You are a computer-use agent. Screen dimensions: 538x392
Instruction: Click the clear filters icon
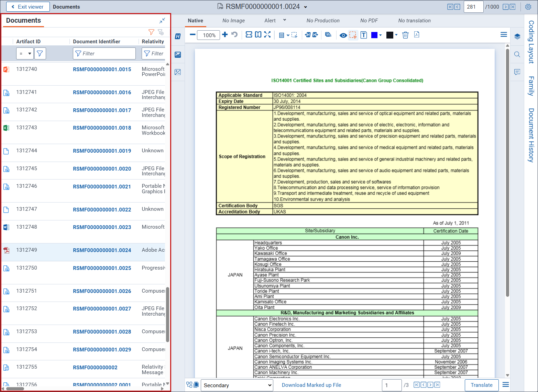coord(161,32)
